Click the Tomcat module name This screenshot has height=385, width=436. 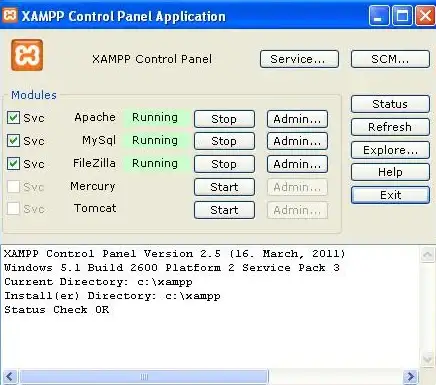95,208
